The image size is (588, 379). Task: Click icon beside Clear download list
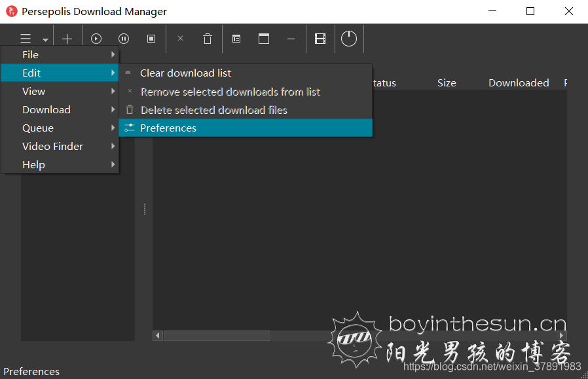[x=128, y=73]
